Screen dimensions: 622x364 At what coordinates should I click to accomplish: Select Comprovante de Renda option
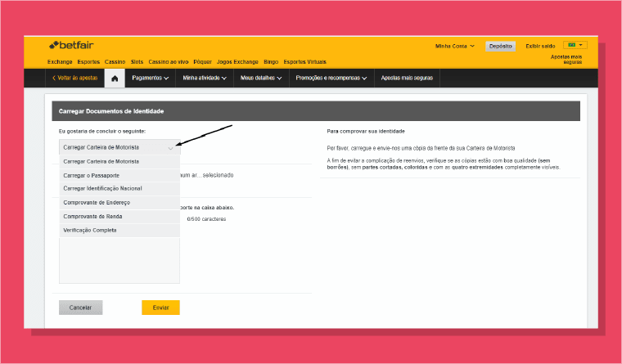click(119, 217)
